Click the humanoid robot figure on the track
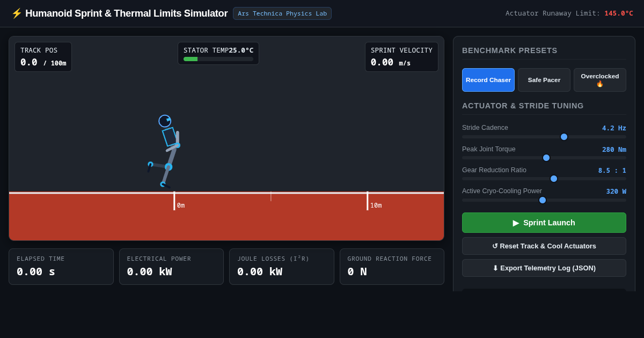Viewport: 644px width, 338px height. (165, 151)
